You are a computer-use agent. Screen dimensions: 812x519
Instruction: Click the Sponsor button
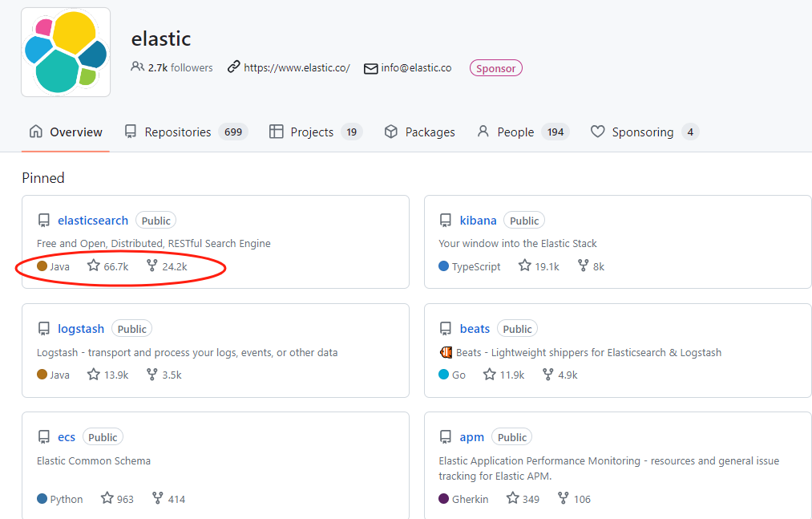coord(495,68)
